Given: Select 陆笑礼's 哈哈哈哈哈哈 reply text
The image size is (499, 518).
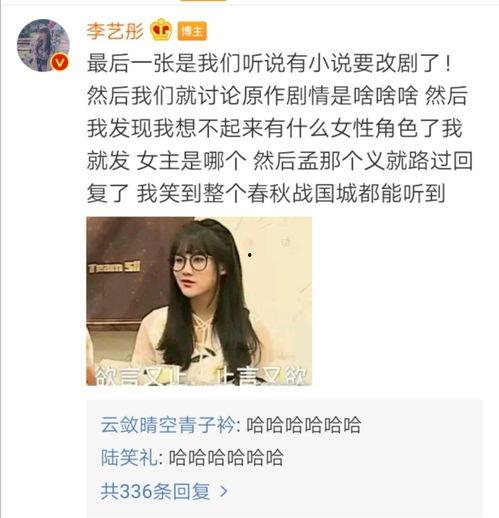Looking at the screenshot, I should (226, 457).
